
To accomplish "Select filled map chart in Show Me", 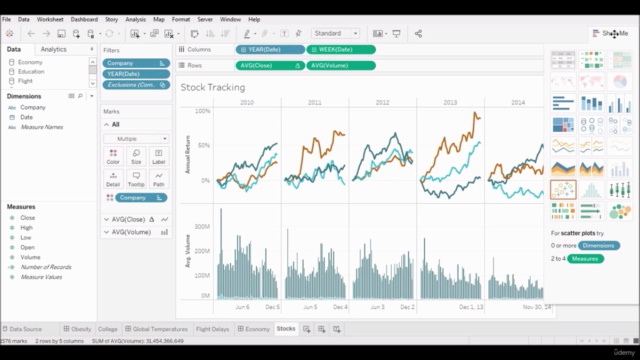I will click(x=591, y=82).
